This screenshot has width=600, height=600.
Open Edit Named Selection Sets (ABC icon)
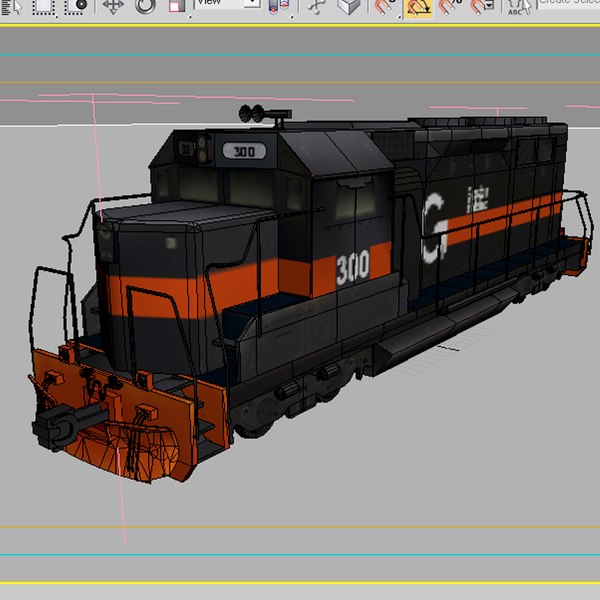(x=518, y=7)
